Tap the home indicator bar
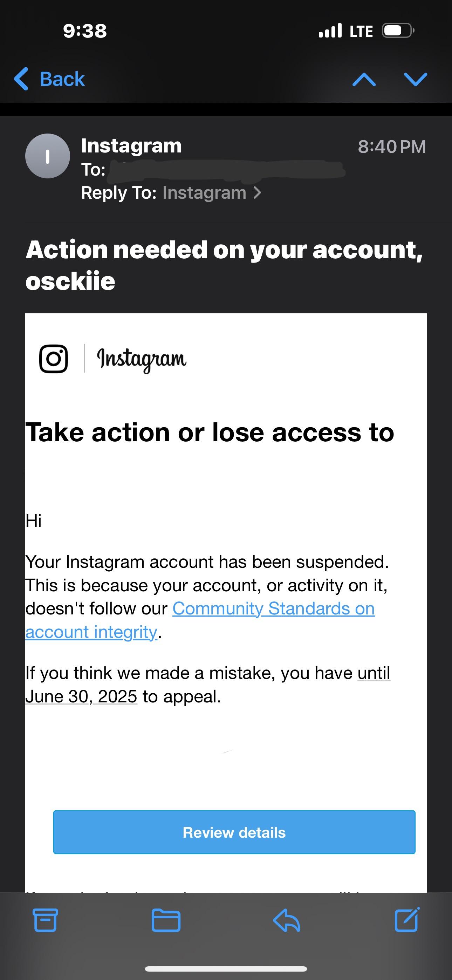This screenshot has width=452, height=980. (x=226, y=968)
